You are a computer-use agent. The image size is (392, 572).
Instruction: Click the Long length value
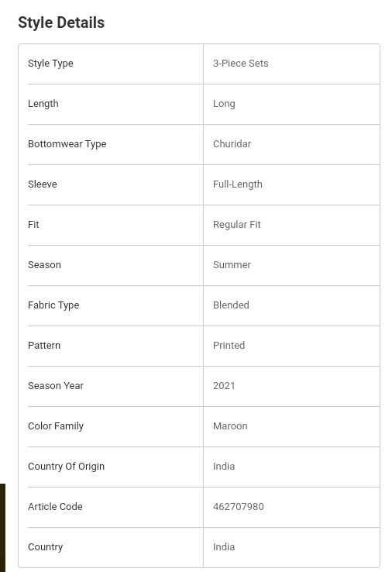224,104
